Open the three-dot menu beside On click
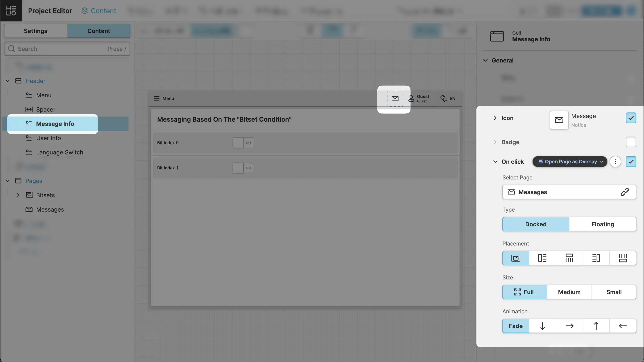Screen dimensions: 644x362 pos(615,162)
